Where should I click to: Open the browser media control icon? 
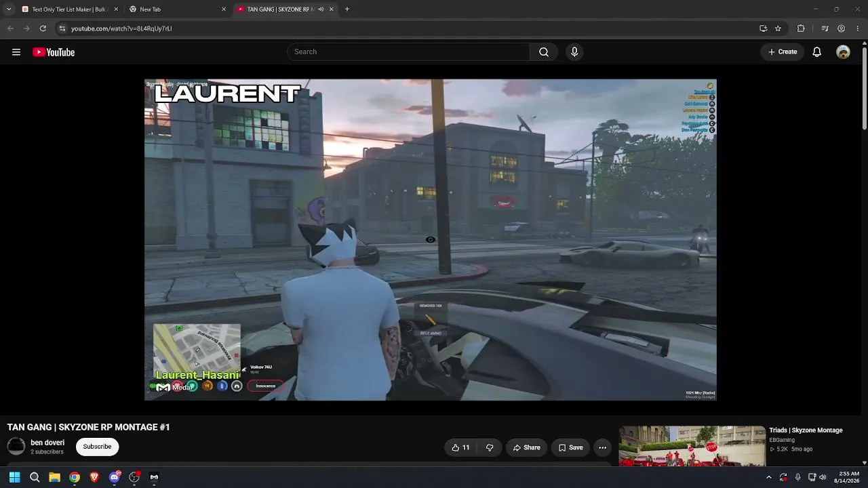coord(825,28)
